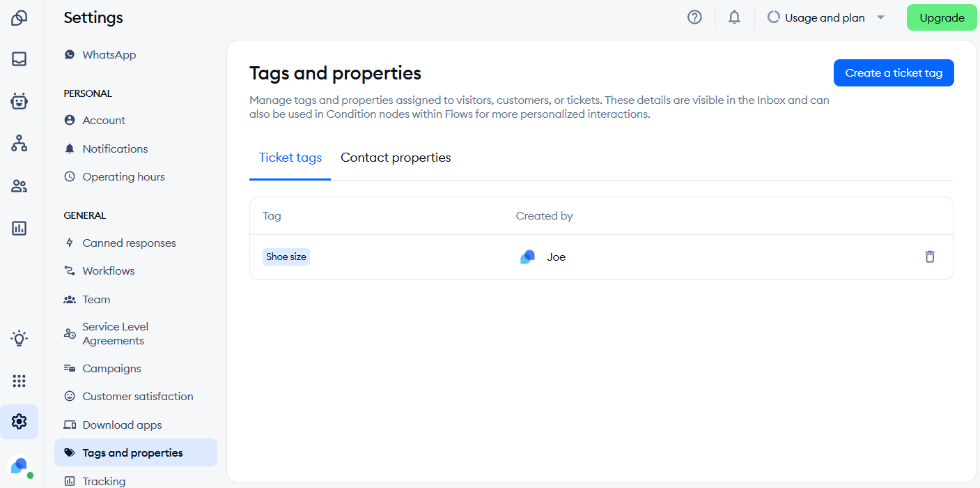Open Canned responses settings
This screenshot has height=488, width=980.
point(129,243)
